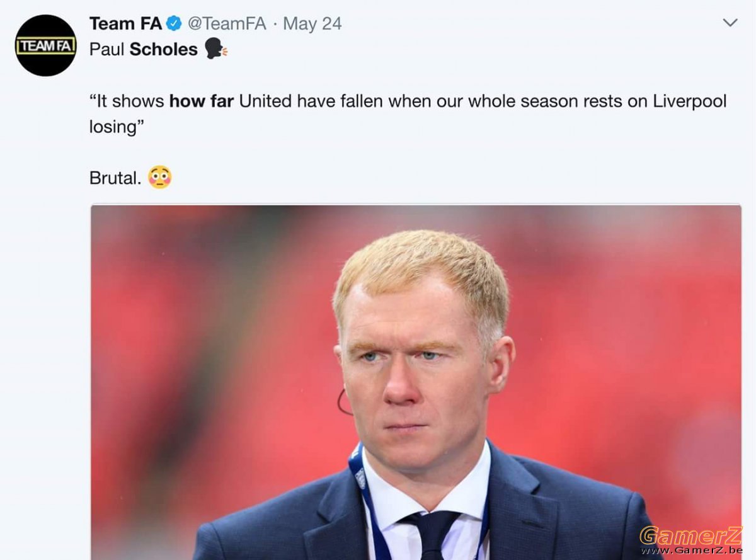Open the attached tweet photo
The width and height of the screenshot is (756, 560).
pyautogui.click(x=416, y=382)
